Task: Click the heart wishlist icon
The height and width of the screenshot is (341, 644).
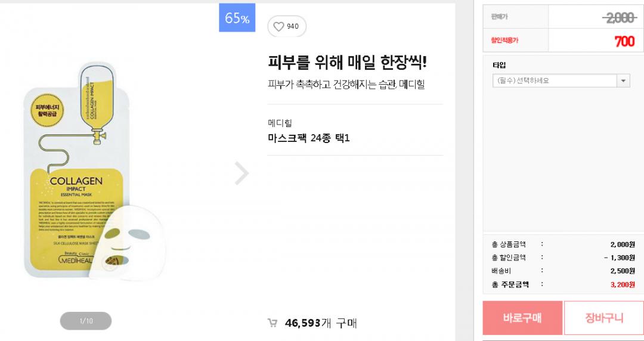Action: click(278, 26)
